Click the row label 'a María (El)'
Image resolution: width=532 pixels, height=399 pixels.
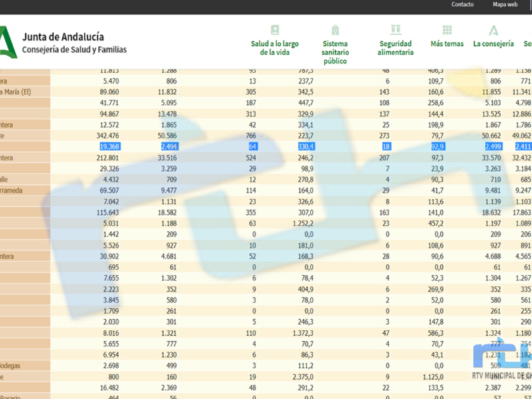click(15, 92)
